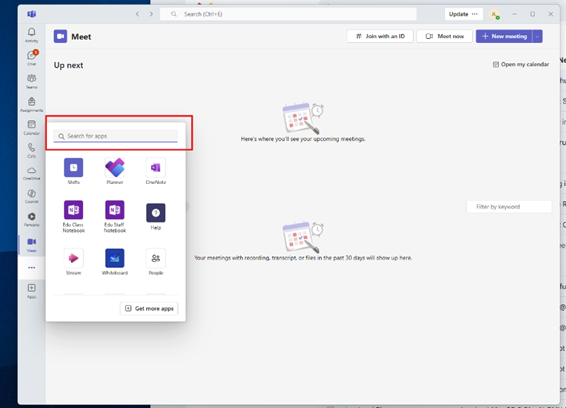566x408 pixels.
Task: Go to Calls in the sidebar
Action: tap(32, 151)
